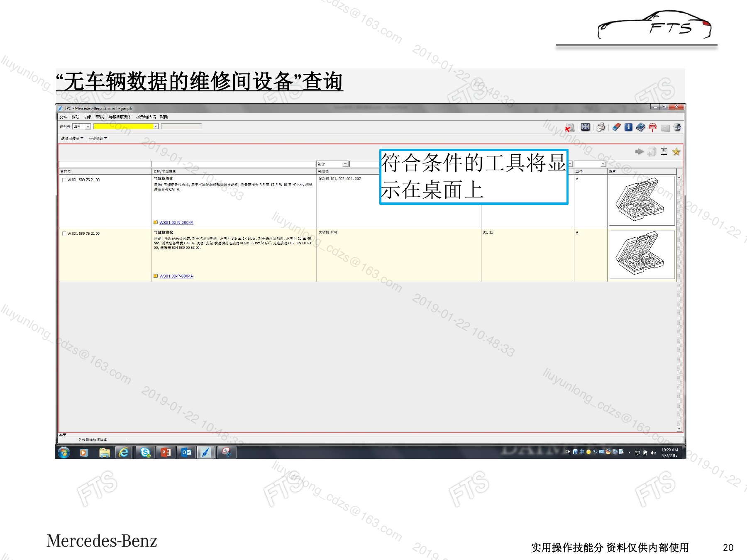Screen dimensions: 747x560
Task: Click the name filter input field
Action: click(x=234, y=164)
